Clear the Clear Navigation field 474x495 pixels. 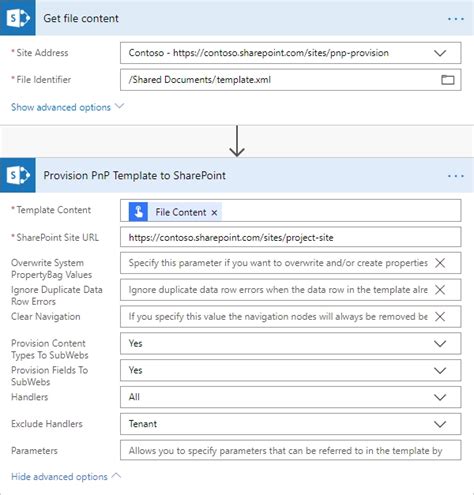tap(440, 316)
